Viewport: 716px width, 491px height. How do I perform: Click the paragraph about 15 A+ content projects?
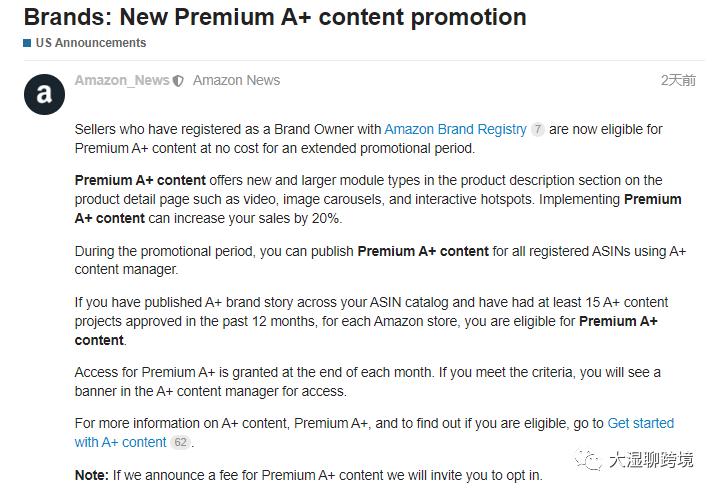tap(371, 321)
